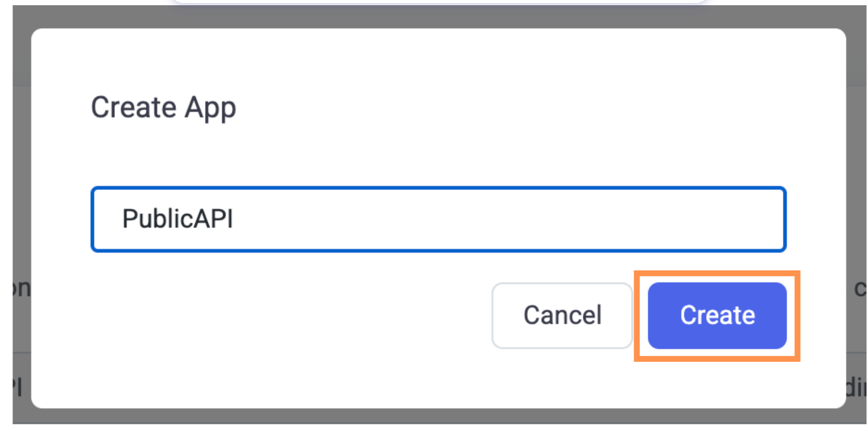Focus the app name input field

438,219
